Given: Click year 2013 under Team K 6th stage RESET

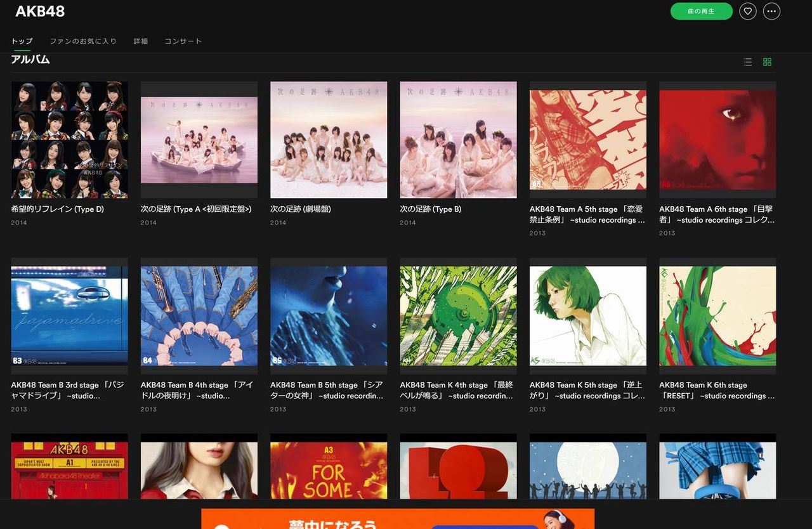Looking at the screenshot, I should tap(667, 409).
